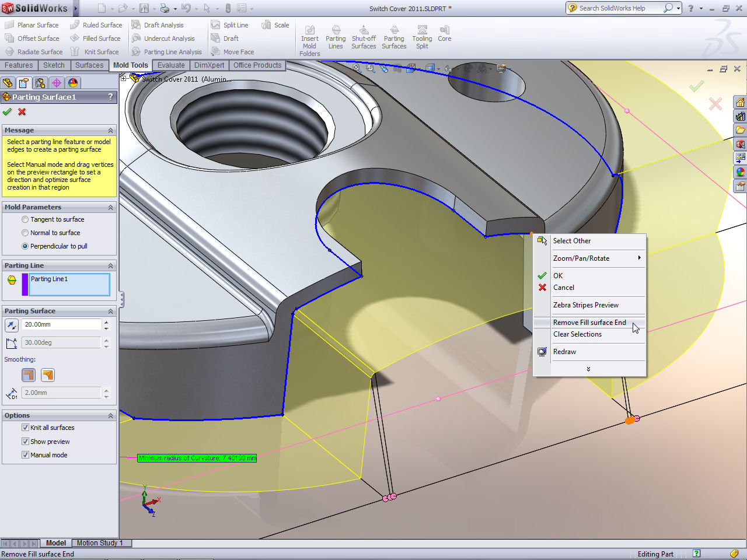The width and height of the screenshot is (747, 560).
Task: Switch to the Surfaces tab
Action: click(x=89, y=65)
